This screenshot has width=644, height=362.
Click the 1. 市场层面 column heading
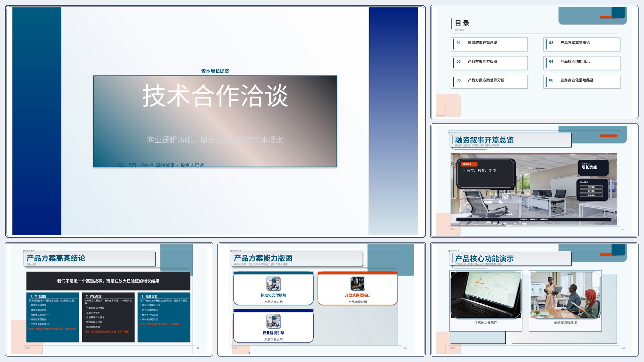click(38, 296)
